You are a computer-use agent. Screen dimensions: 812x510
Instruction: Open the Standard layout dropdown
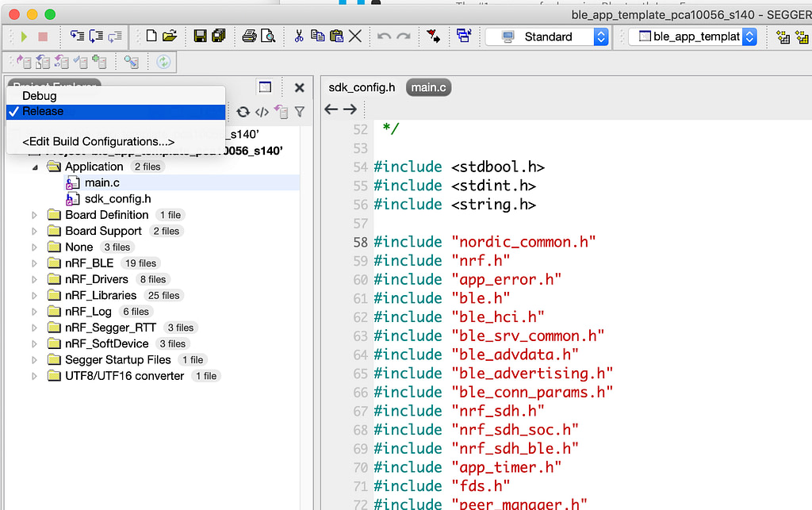(x=600, y=36)
